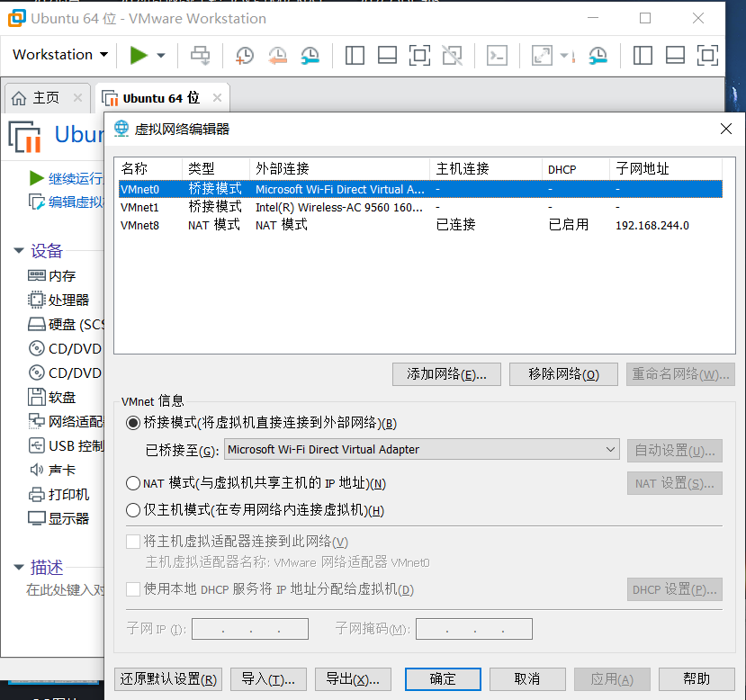Collapse the 描述 description section
This screenshot has width=746, height=700.
point(19,568)
